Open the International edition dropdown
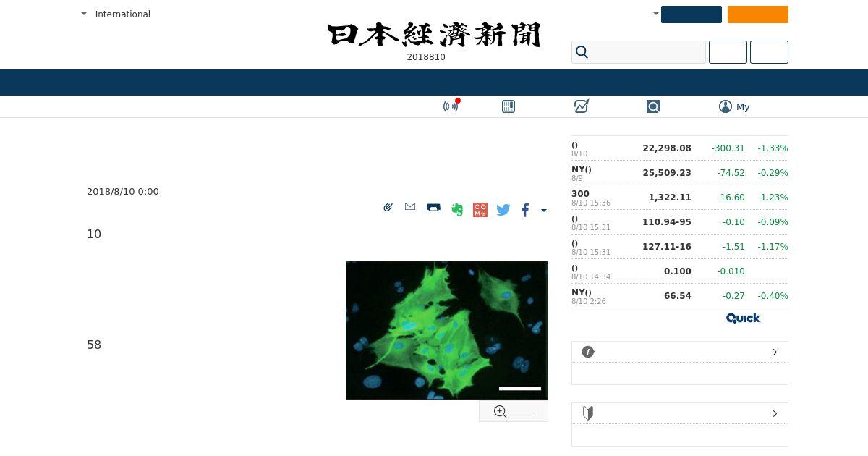This screenshot has width=868, height=456. 116,14
